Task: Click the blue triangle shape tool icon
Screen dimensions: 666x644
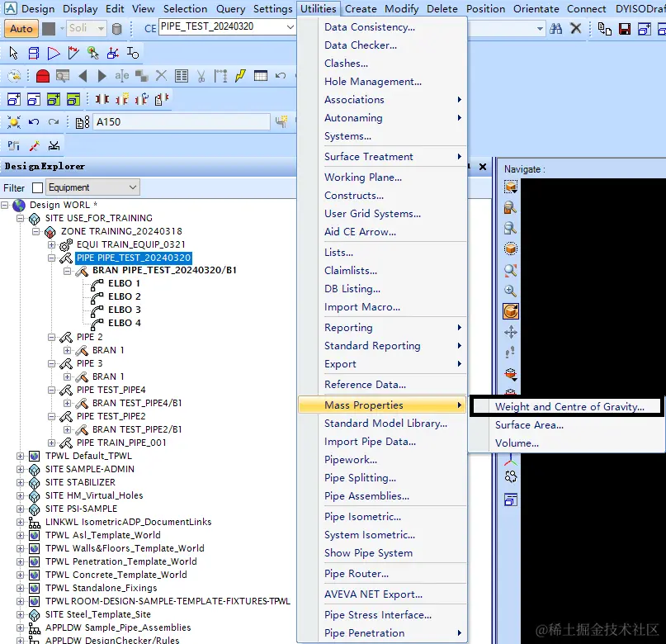Action: tap(54, 53)
